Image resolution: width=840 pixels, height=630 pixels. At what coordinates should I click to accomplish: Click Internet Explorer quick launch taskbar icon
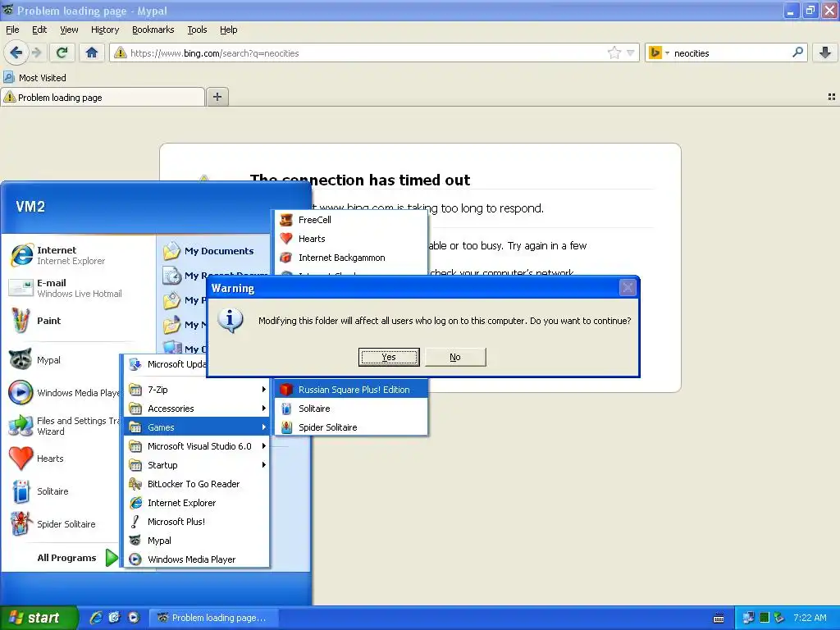click(x=96, y=618)
